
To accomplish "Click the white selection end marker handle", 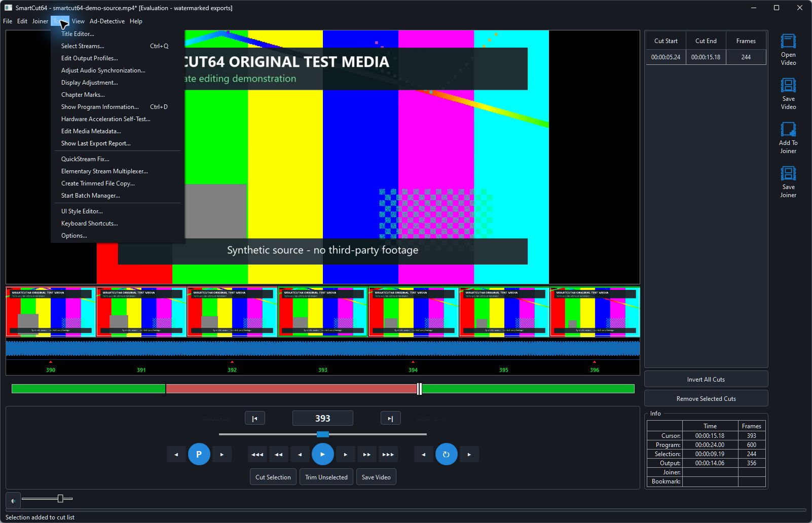I will click(419, 389).
